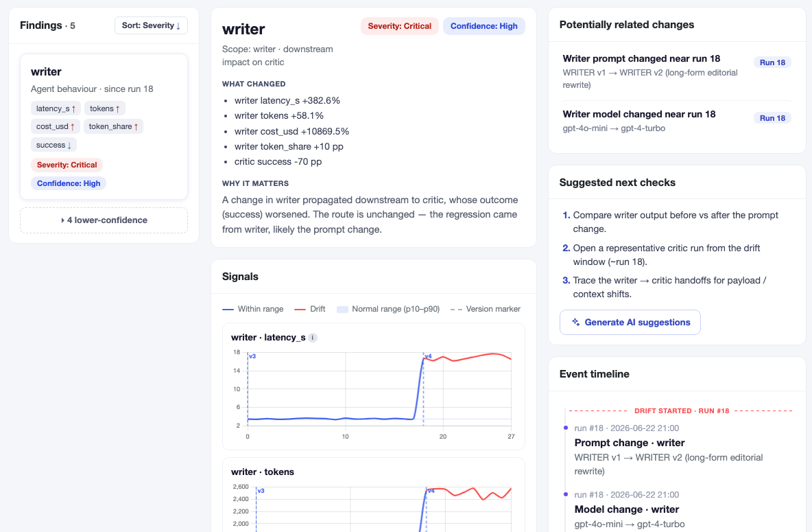Click the info icon beside latency_s title

point(313,338)
